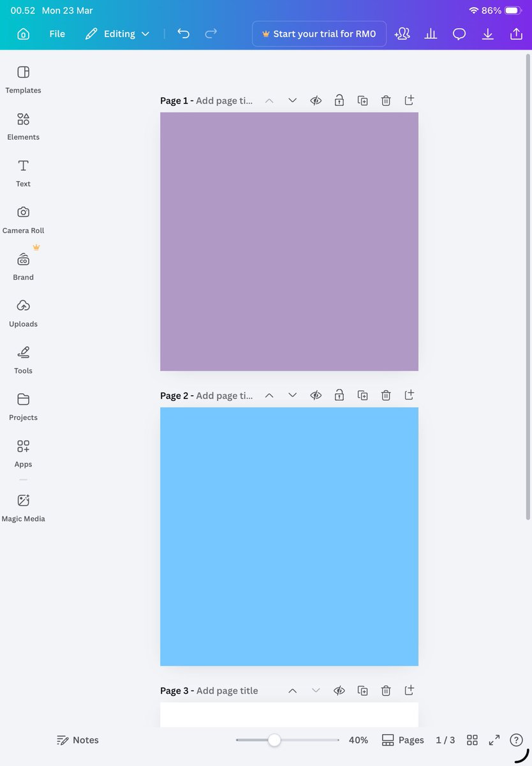The height and width of the screenshot is (766, 532).
Task: Open the Tools panel
Action: [x=24, y=359]
